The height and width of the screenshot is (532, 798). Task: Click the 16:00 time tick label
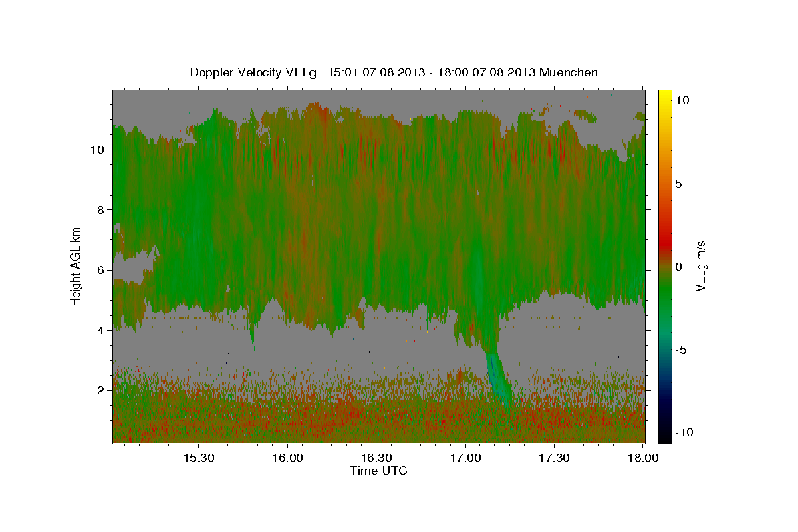point(287,458)
